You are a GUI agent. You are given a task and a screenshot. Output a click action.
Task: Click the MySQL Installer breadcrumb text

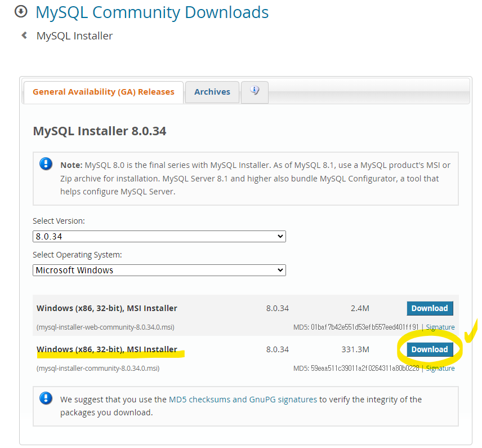[x=75, y=36]
